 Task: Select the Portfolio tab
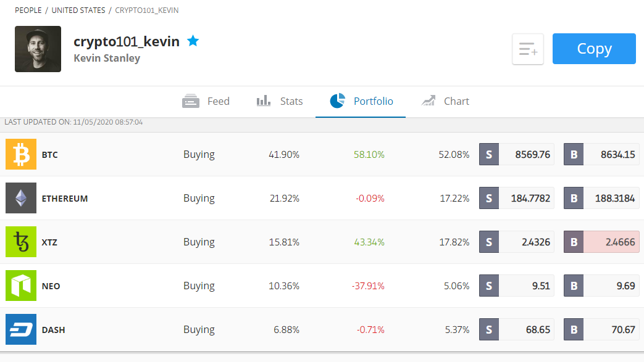pyautogui.click(x=361, y=101)
